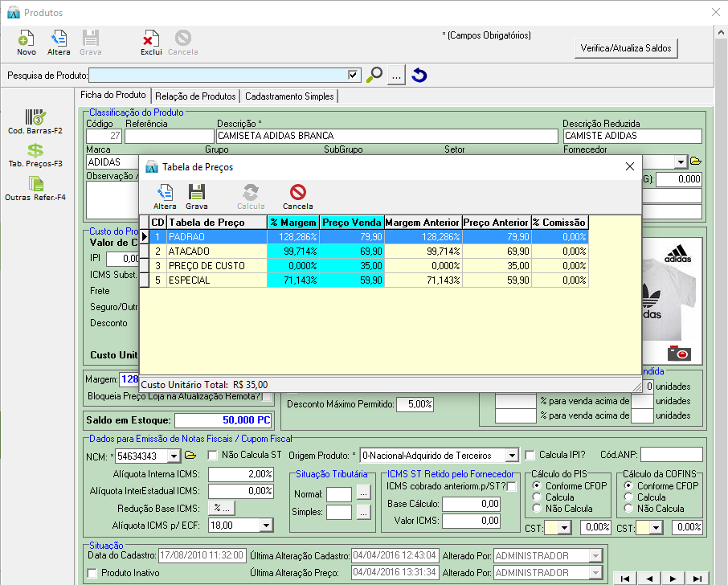This screenshot has height=585, width=728.
Task: Click the Exclui delete icon
Action: (x=151, y=39)
